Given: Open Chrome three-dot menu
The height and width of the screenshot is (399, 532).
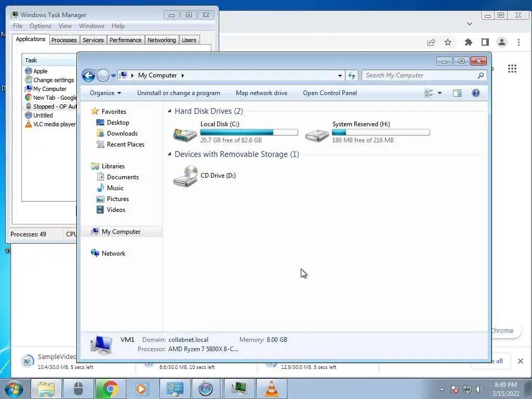Looking at the screenshot, I should [x=518, y=42].
